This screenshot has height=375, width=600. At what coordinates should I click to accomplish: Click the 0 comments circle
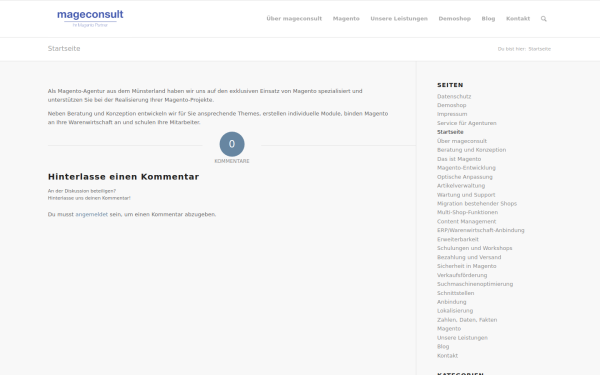click(232, 144)
